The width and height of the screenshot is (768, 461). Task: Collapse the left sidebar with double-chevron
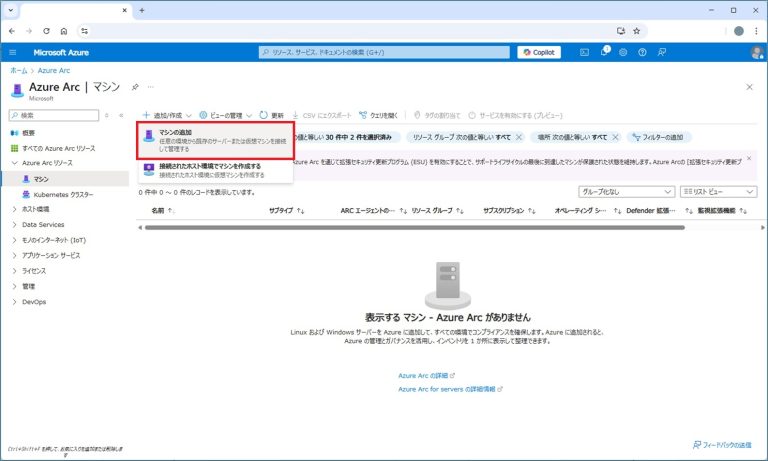tap(121, 116)
